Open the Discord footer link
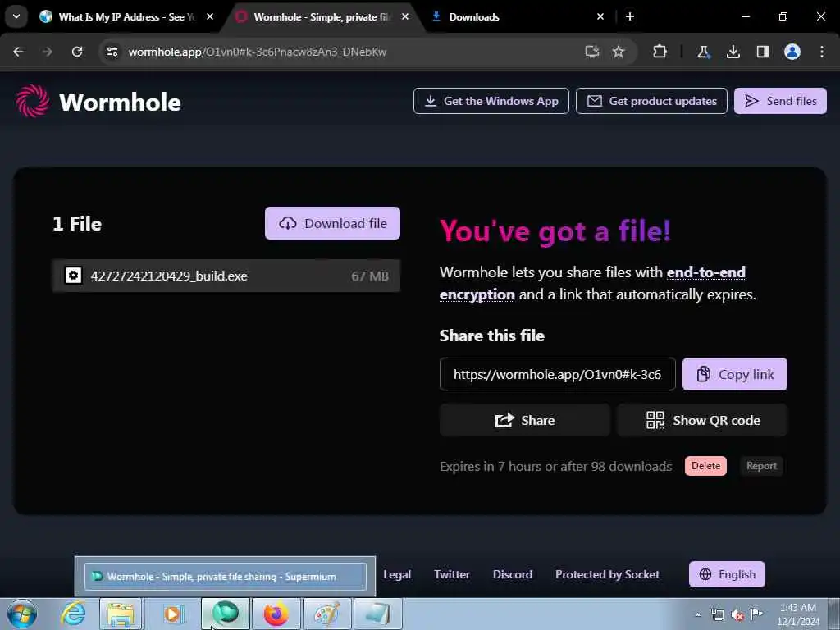Image resolution: width=840 pixels, height=630 pixels. 512,574
